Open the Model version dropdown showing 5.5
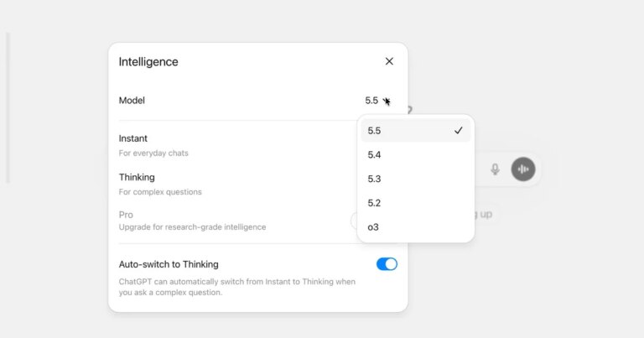 [x=377, y=101]
